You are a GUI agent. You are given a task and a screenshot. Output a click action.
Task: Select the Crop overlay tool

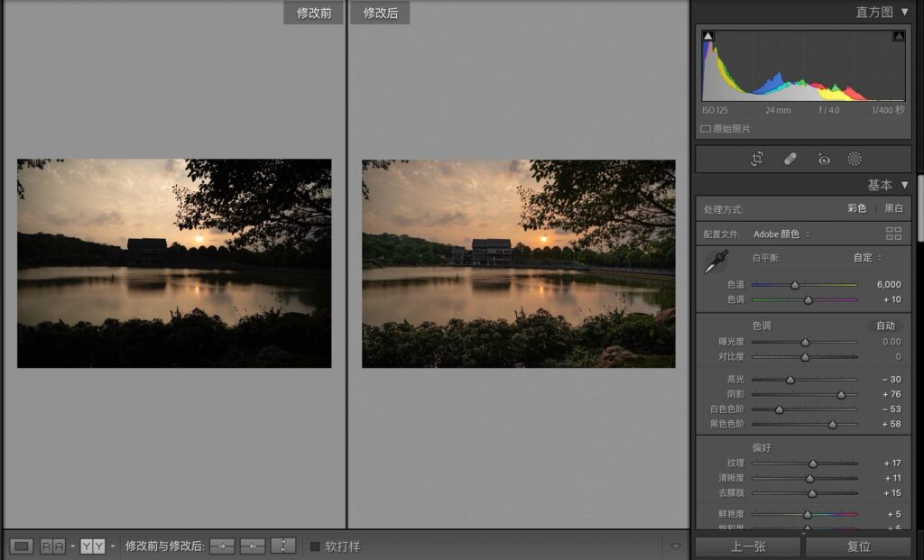coord(757,159)
